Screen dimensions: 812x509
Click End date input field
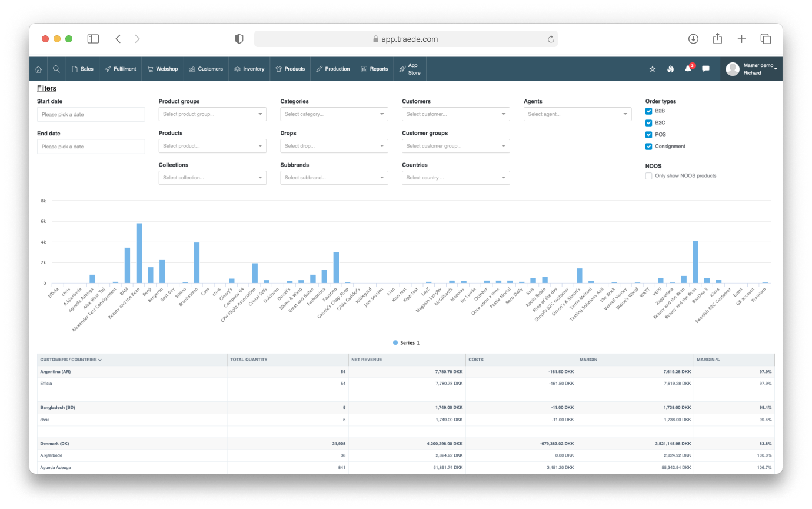pyautogui.click(x=91, y=147)
